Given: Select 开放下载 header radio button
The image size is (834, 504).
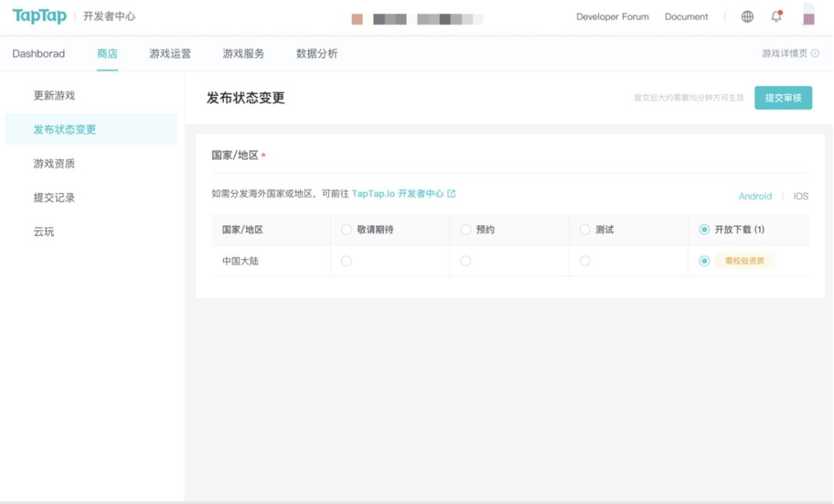Looking at the screenshot, I should coord(703,230).
